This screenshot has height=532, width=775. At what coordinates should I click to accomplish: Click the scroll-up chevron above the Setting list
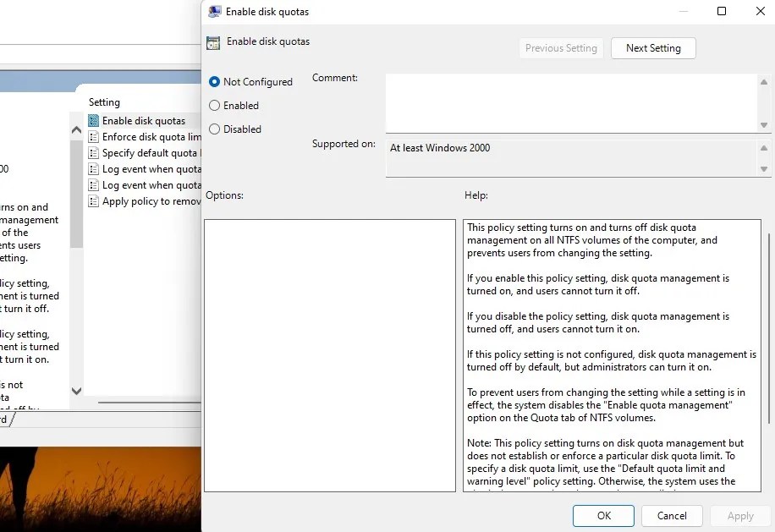click(76, 129)
